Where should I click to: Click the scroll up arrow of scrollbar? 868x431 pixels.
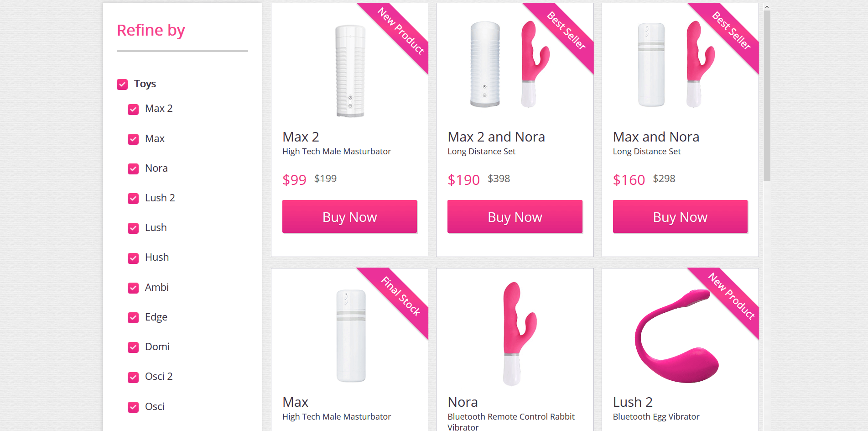pyautogui.click(x=767, y=7)
